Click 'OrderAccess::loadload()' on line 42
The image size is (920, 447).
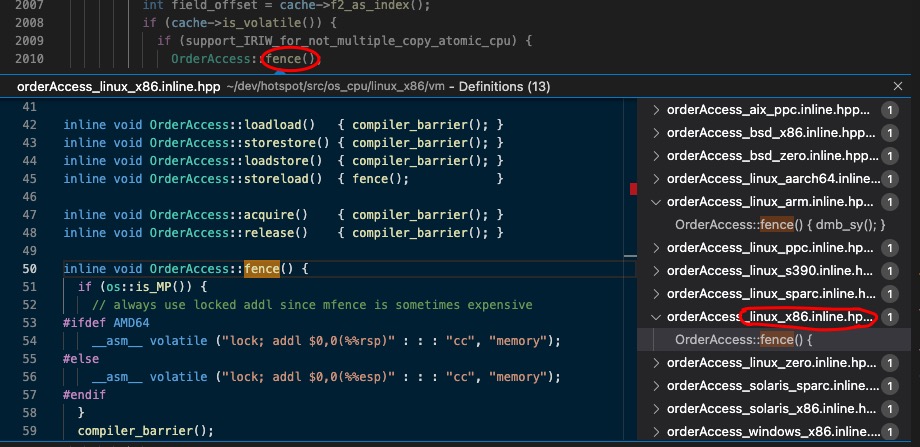tap(232, 125)
